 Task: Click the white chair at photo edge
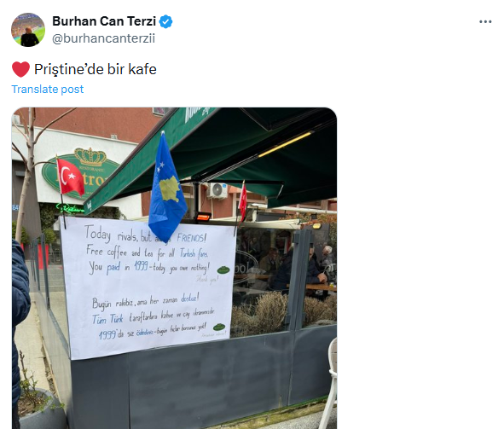click(x=329, y=382)
